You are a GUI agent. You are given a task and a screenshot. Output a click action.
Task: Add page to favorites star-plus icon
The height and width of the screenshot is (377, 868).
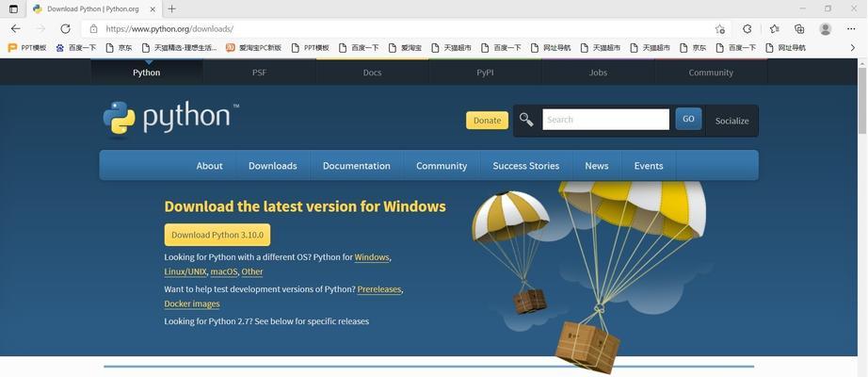point(719,29)
